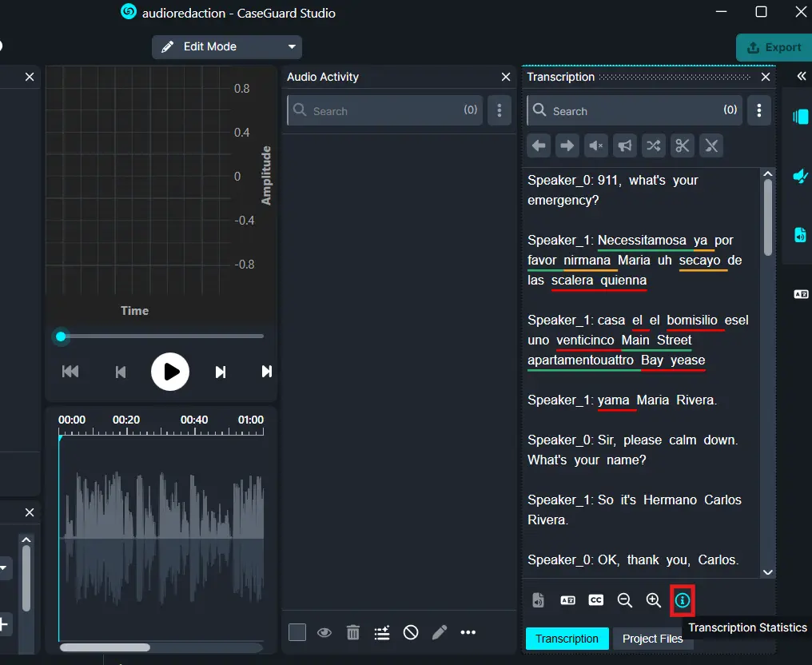Zoom out transcription text
Screen dimensions: 812x665
[x=624, y=600]
